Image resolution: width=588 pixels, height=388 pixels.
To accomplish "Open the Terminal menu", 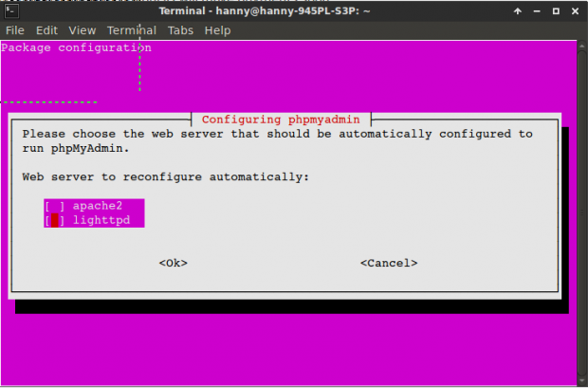I will pyautogui.click(x=132, y=30).
